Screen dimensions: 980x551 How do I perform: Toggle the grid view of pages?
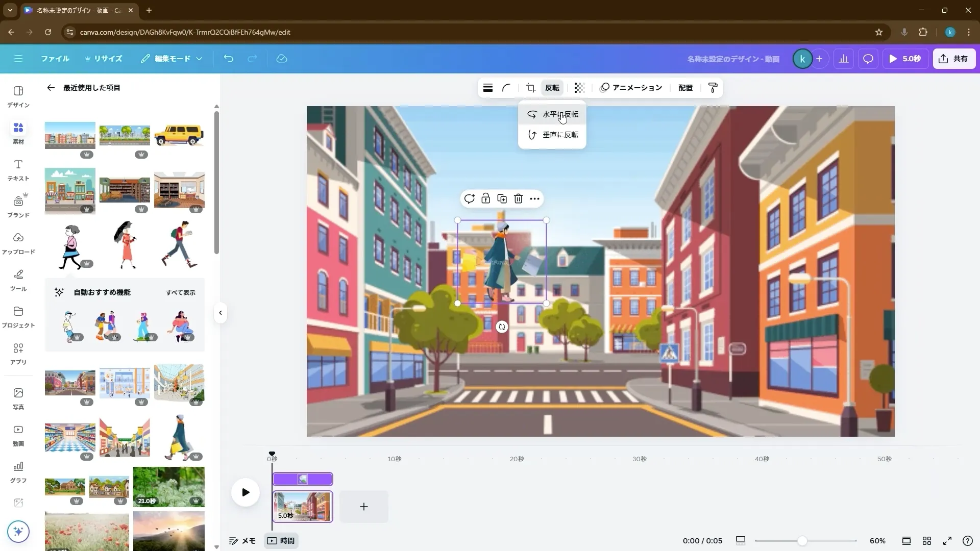927,541
